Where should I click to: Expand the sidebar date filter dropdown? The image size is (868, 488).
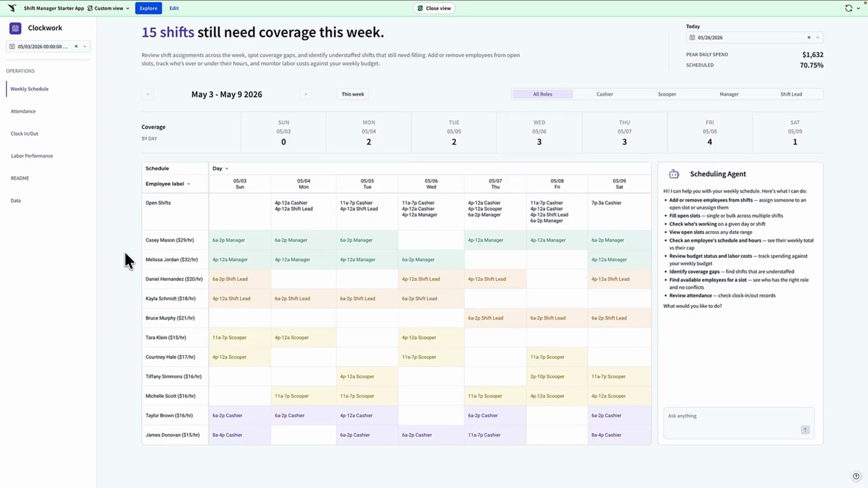tap(85, 47)
